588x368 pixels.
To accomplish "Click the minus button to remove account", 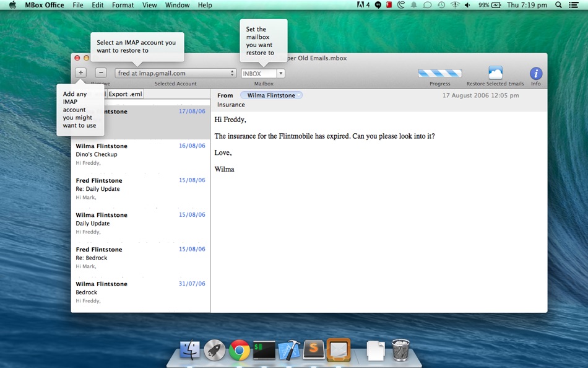I will 101,73.
